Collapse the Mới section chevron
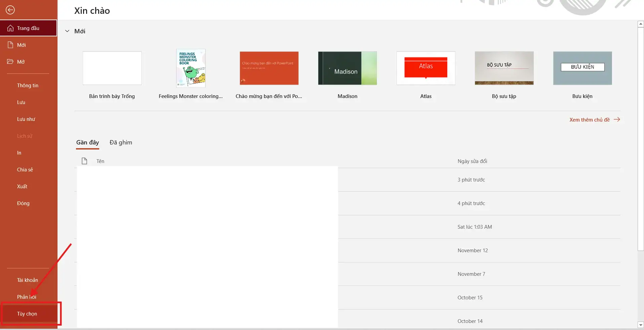Viewport: 644px width, 330px height. click(67, 31)
